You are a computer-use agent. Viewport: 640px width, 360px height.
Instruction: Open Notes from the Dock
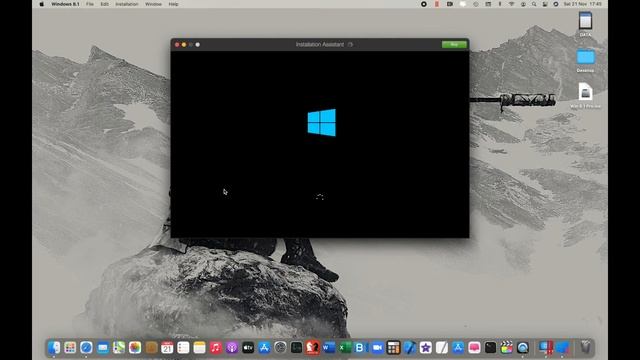[200, 347]
